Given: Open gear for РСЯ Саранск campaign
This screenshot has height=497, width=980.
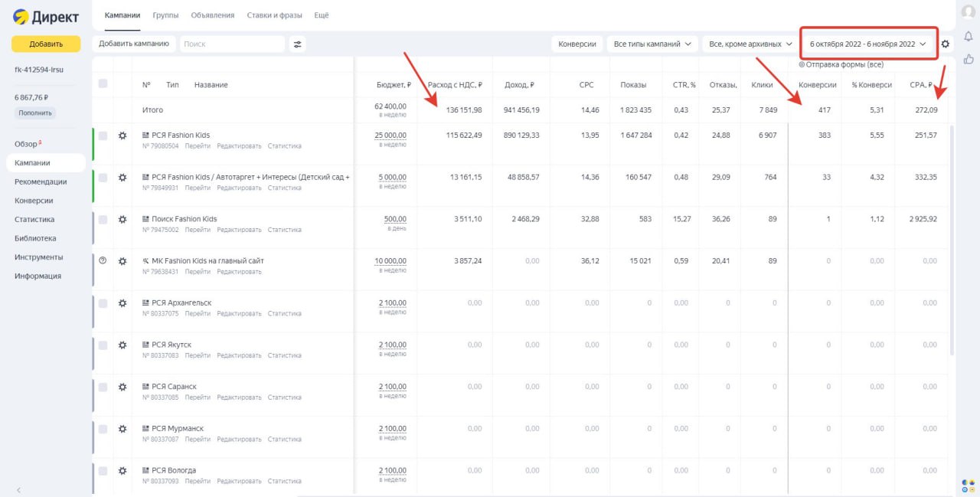Looking at the screenshot, I should [122, 387].
